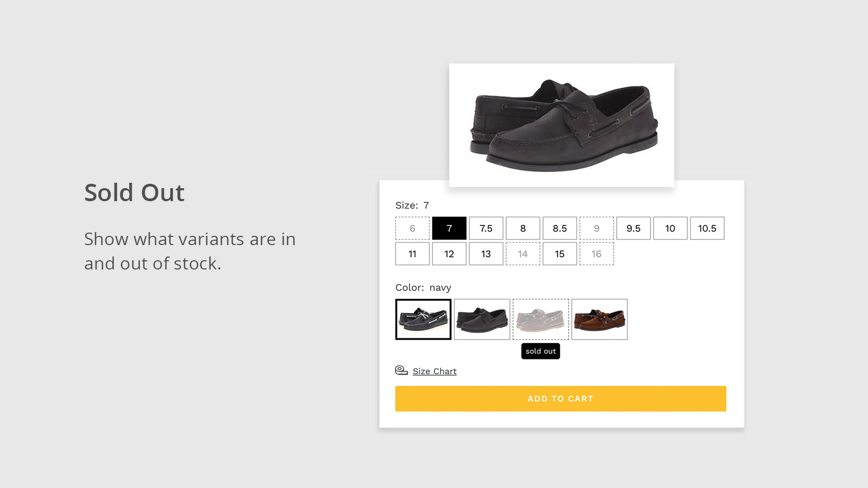Click the sold out color swatch
The image size is (868, 488).
point(540,318)
